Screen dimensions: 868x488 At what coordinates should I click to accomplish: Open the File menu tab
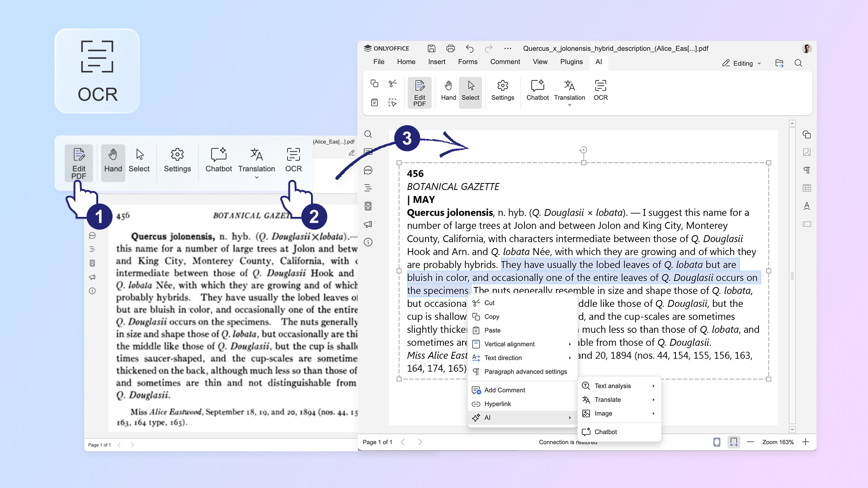click(379, 62)
